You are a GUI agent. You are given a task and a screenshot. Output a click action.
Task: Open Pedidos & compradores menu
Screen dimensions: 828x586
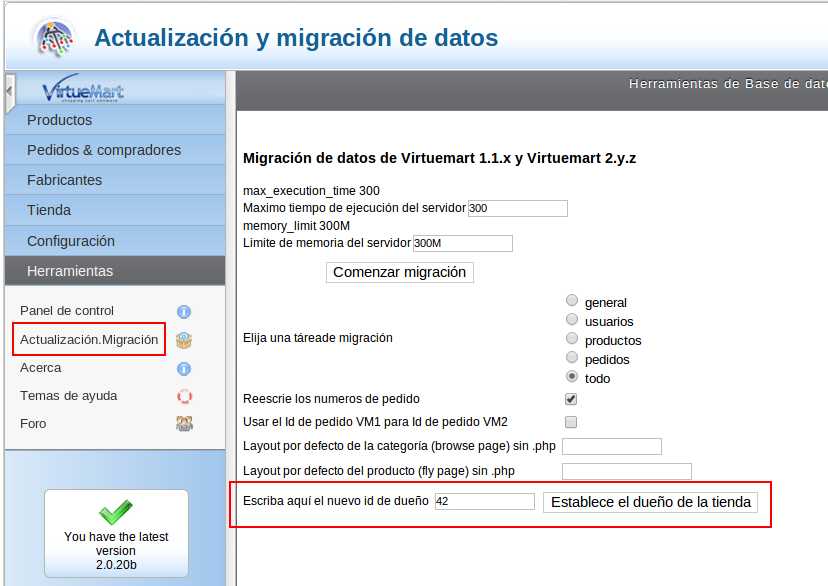115,150
